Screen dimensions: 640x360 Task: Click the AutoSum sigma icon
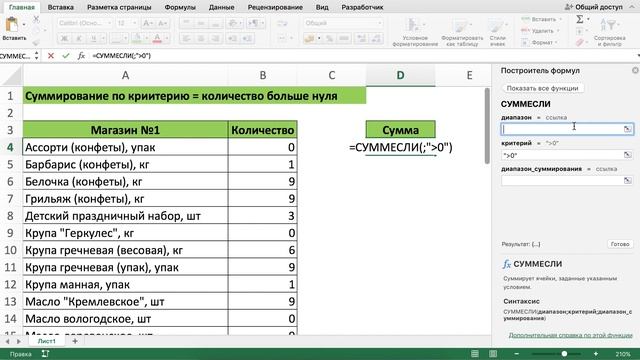pos(580,19)
